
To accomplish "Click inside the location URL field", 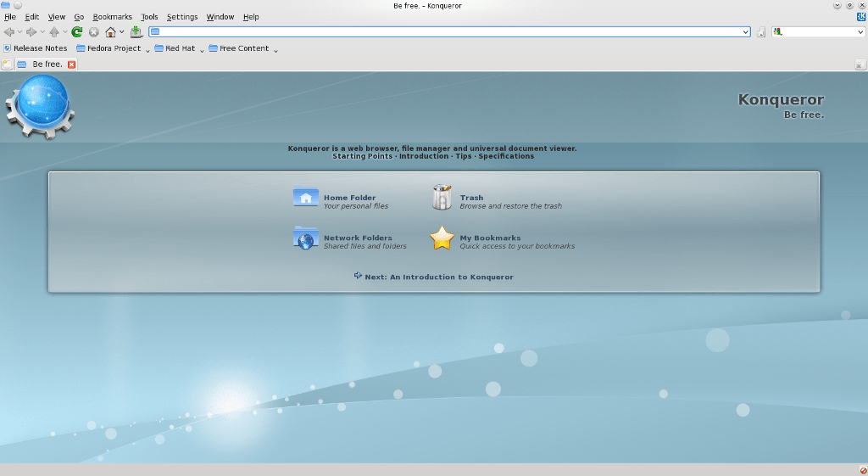I will pyautogui.click(x=451, y=32).
